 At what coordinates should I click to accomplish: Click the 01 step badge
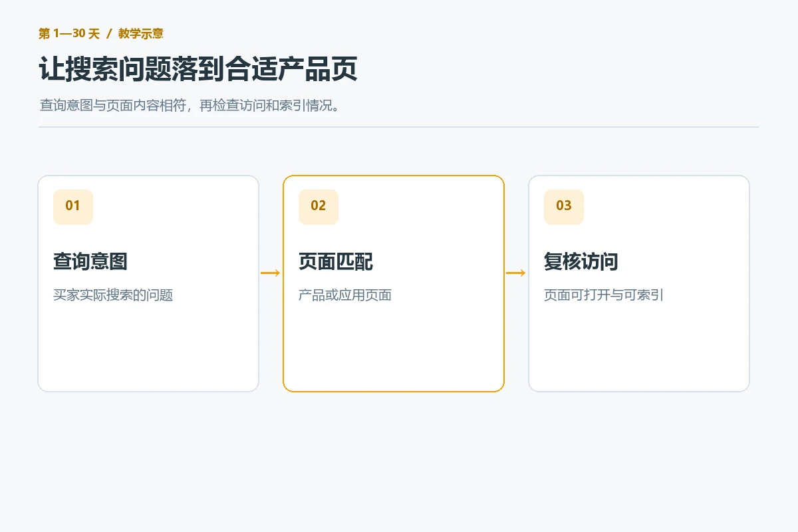pyautogui.click(x=73, y=207)
